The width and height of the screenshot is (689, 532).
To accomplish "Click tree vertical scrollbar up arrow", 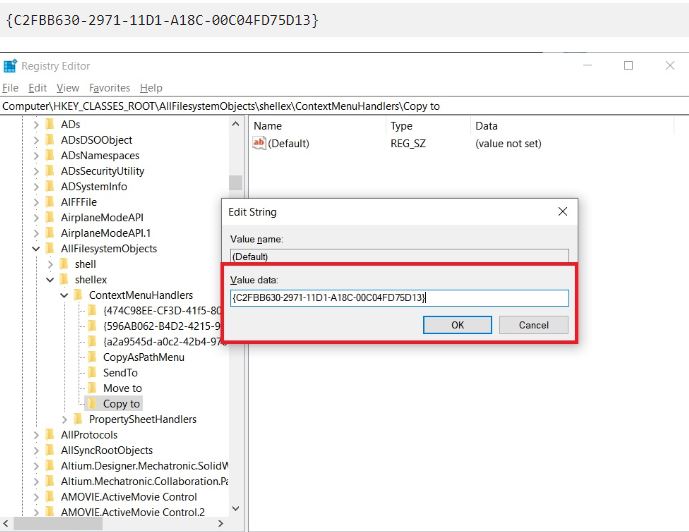I will 236,124.
